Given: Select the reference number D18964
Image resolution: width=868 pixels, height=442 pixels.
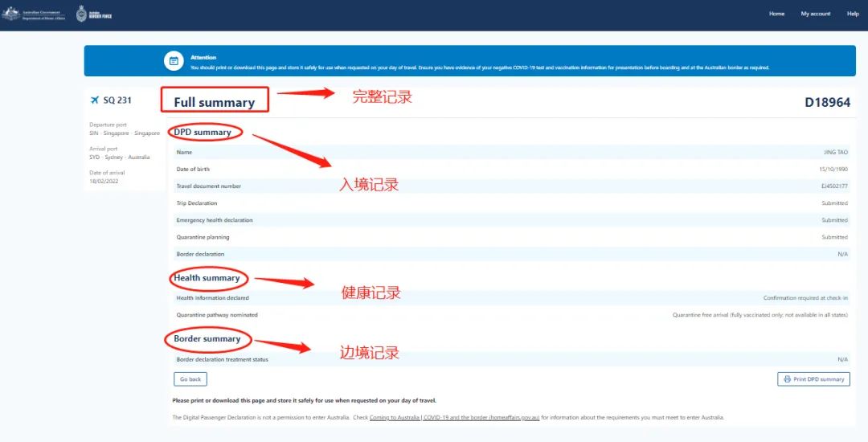Looking at the screenshot, I should point(827,102).
